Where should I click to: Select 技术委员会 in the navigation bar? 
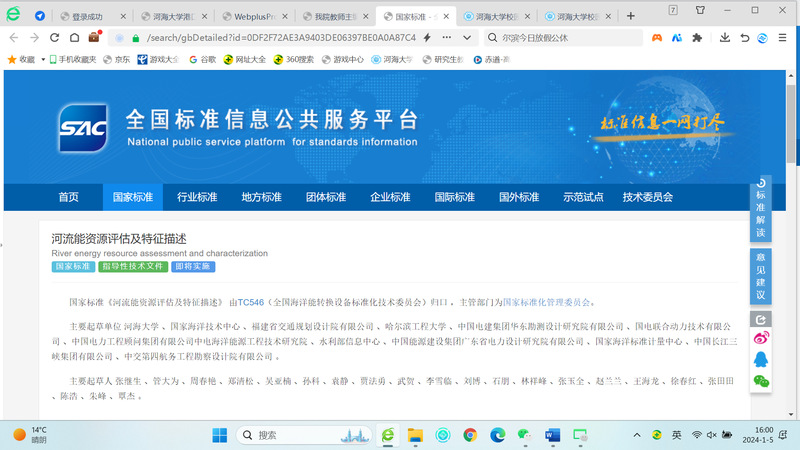pyautogui.click(x=647, y=197)
